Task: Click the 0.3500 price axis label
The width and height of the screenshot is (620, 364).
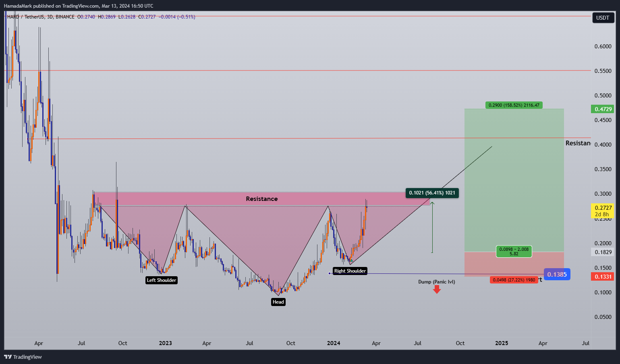Action: pos(603,170)
